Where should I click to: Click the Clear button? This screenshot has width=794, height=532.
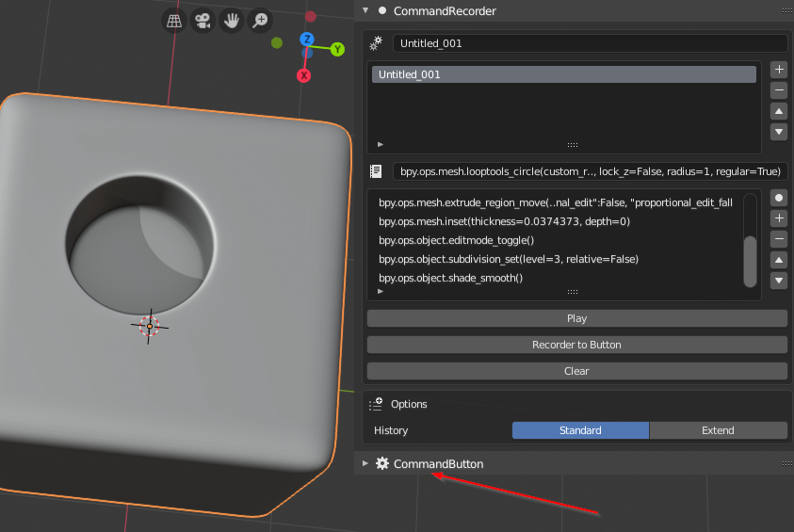(x=576, y=371)
